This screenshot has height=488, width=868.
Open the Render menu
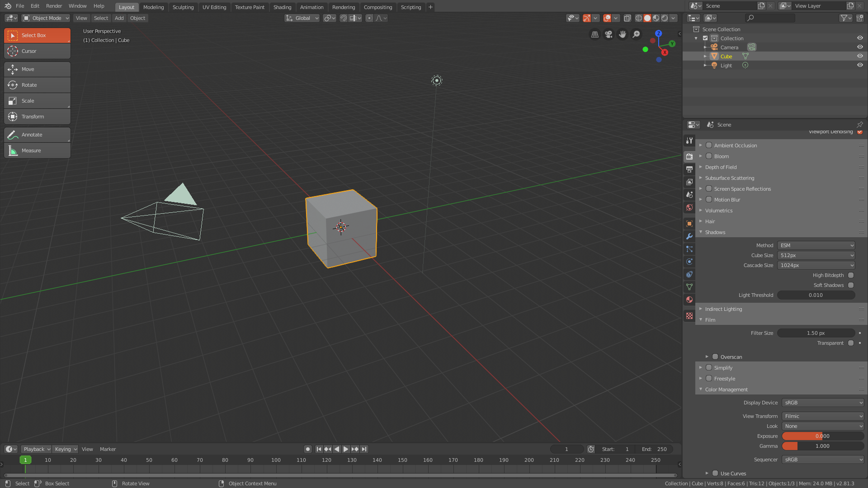(54, 6)
